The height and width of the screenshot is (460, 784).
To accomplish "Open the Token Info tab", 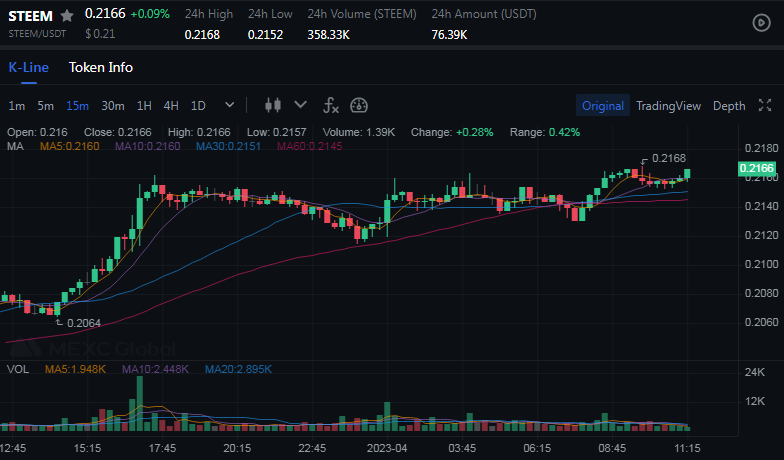I will coord(101,67).
